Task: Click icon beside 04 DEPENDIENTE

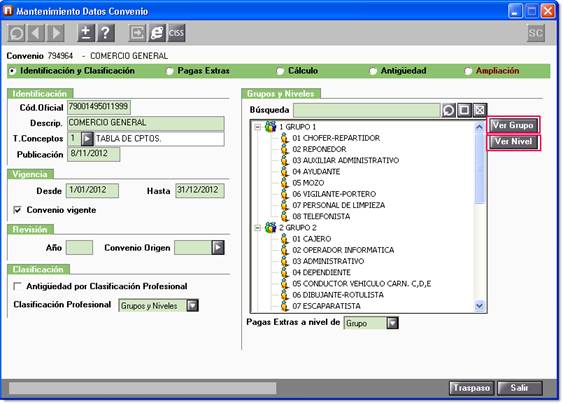Action: [x=285, y=272]
